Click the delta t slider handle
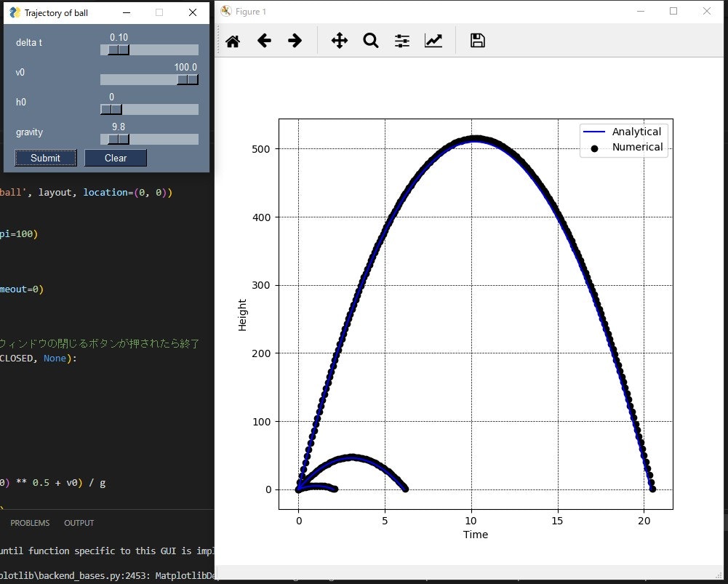This screenshot has height=584, width=728. (119, 49)
